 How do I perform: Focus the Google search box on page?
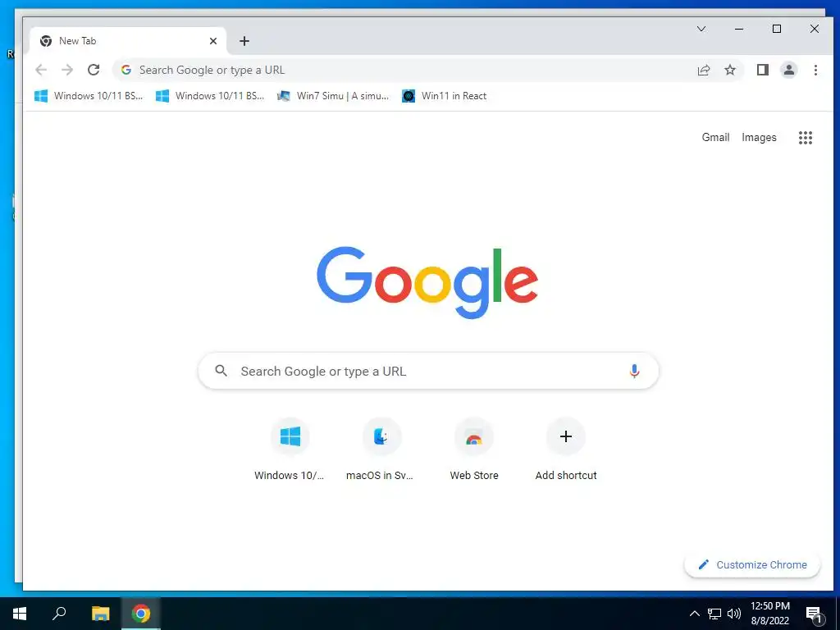coord(428,371)
